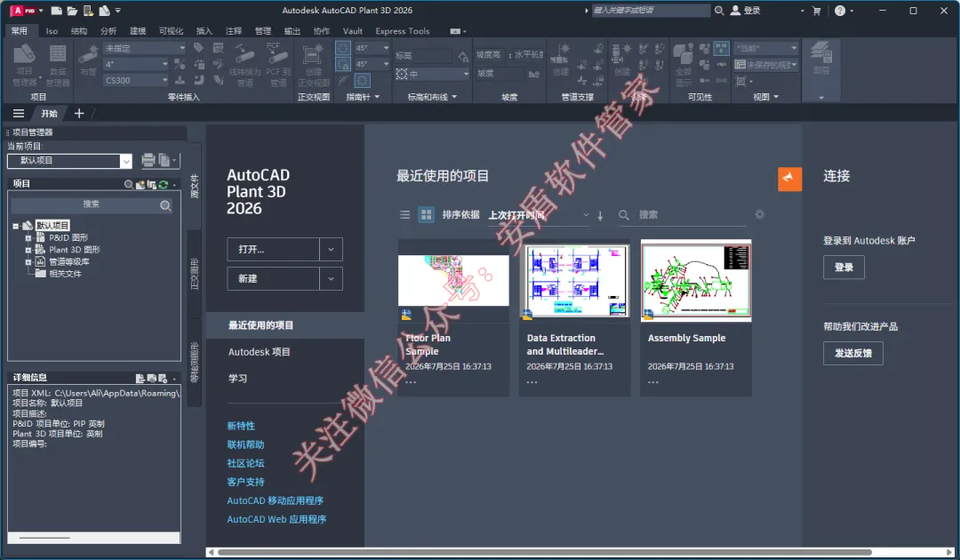The width and height of the screenshot is (960, 560).
Task: Switch recent projects to list view
Action: tap(404, 215)
